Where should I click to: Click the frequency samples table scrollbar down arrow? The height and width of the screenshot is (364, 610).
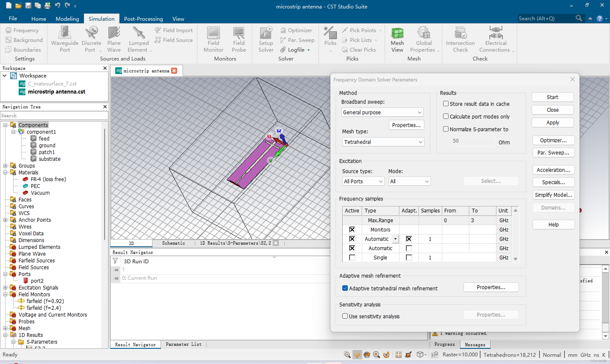click(515, 259)
